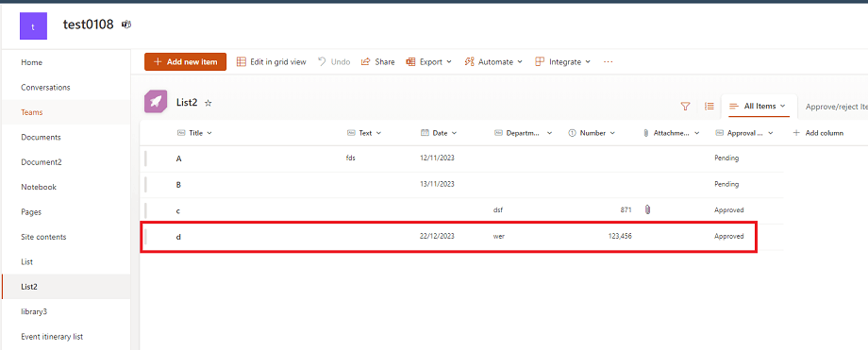Viewport: 868px width, 350px height.
Task: Click the Export Excel icon
Action: tap(410, 62)
